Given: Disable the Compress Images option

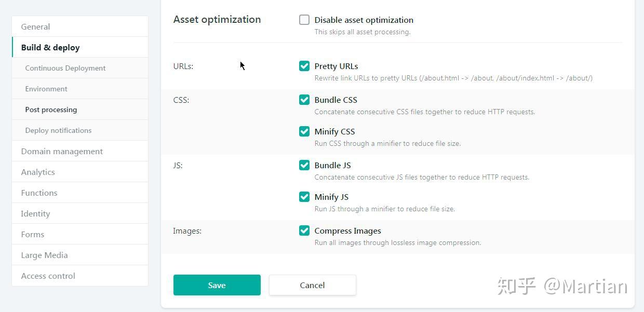Looking at the screenshot, I should point(304,230).
